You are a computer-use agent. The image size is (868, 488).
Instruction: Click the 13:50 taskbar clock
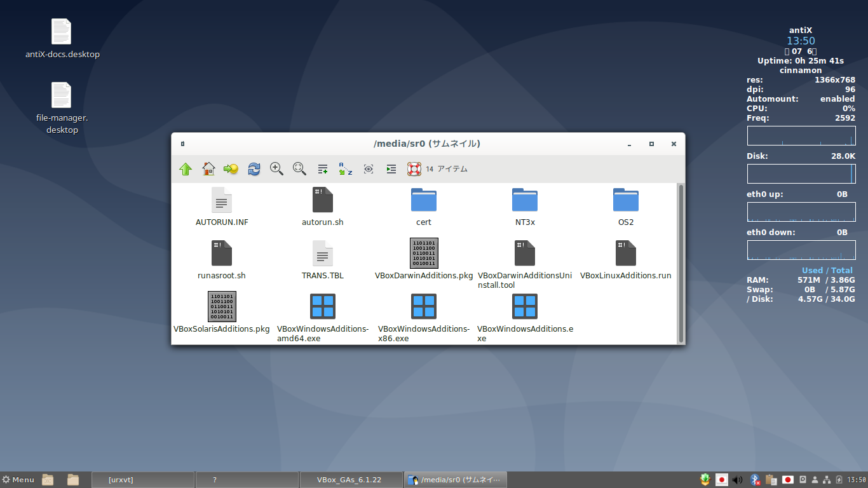(857, 480)
